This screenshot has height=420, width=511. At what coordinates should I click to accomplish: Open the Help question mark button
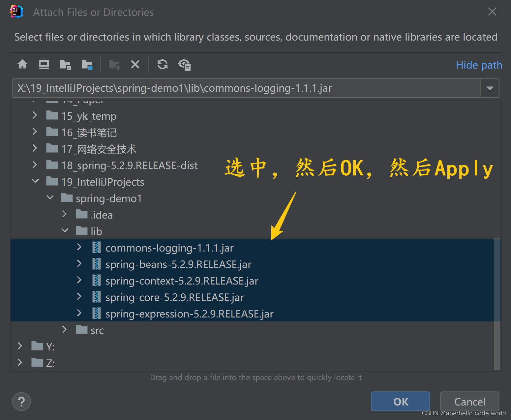pos(21,402)
